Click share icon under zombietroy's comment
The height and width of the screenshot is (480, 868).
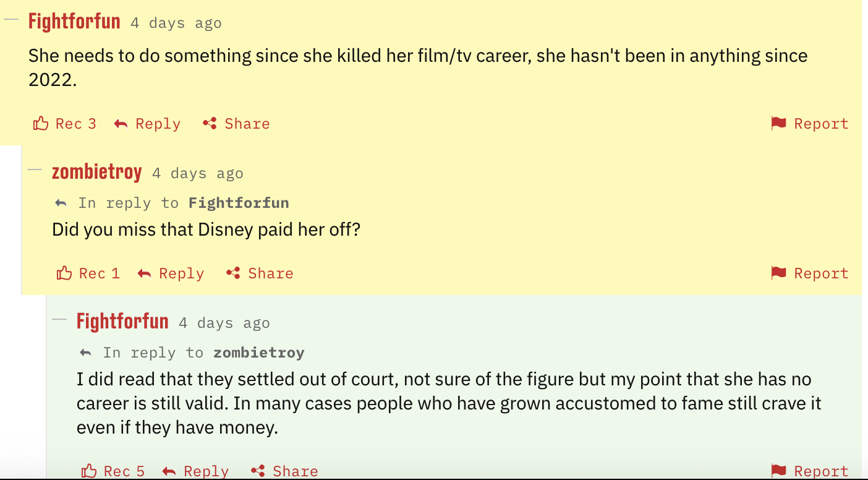coord(233,273)
